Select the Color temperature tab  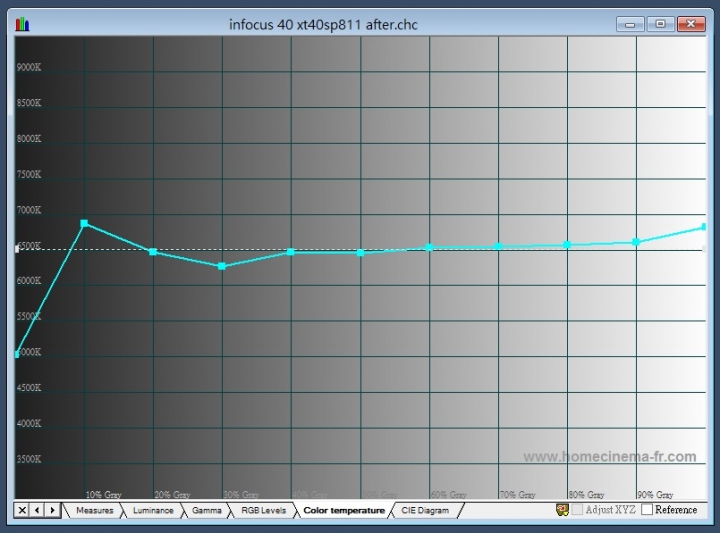[344, 510]
